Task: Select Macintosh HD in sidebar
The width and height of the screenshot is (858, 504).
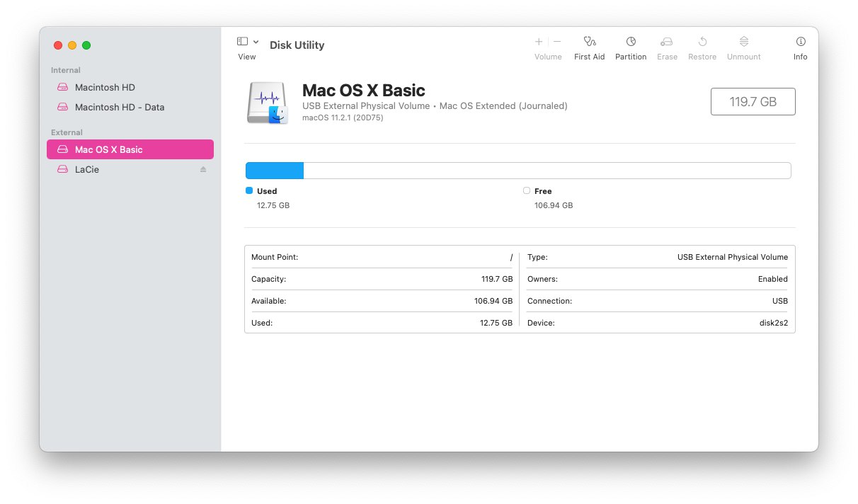Action: [130, 87]
